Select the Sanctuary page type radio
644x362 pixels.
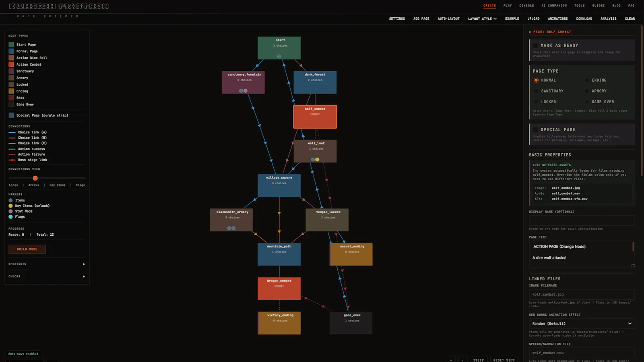coord(536,91)
